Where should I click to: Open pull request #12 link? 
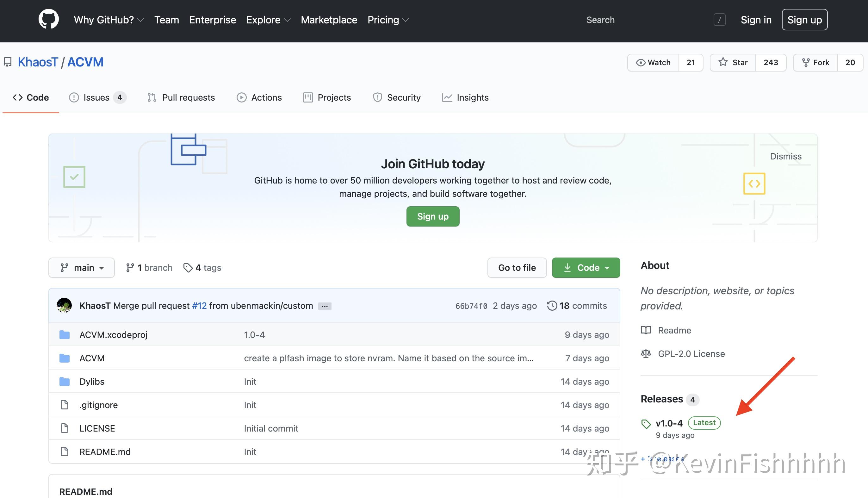[x=199, y=305]
